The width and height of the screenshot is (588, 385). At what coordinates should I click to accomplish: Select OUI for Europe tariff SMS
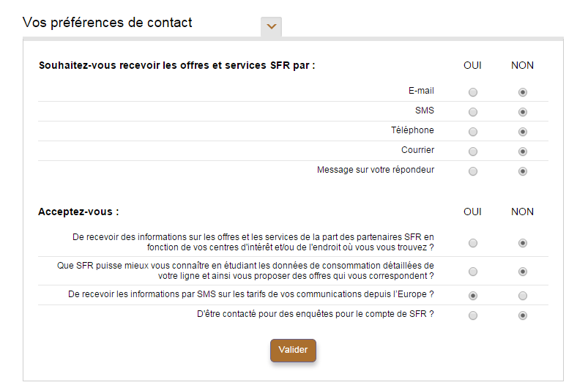473,296
